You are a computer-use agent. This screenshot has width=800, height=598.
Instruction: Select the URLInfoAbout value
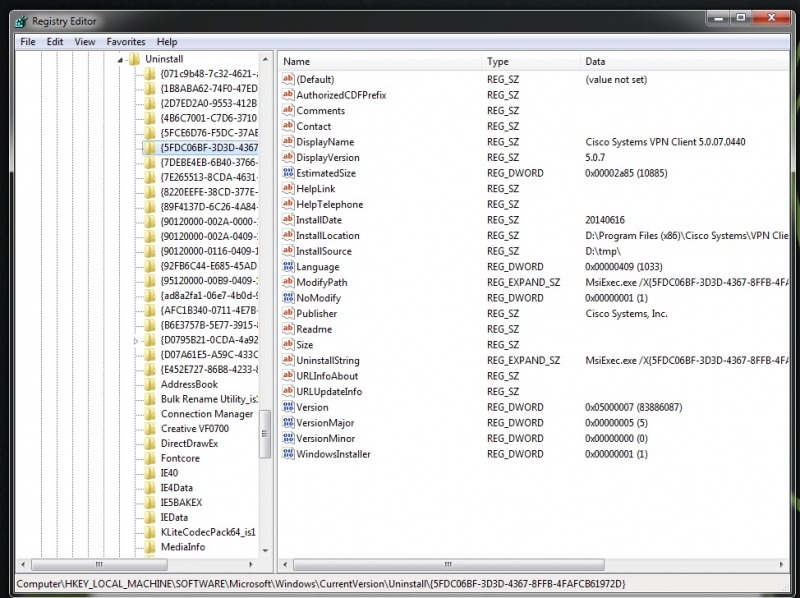pos(327,376)
